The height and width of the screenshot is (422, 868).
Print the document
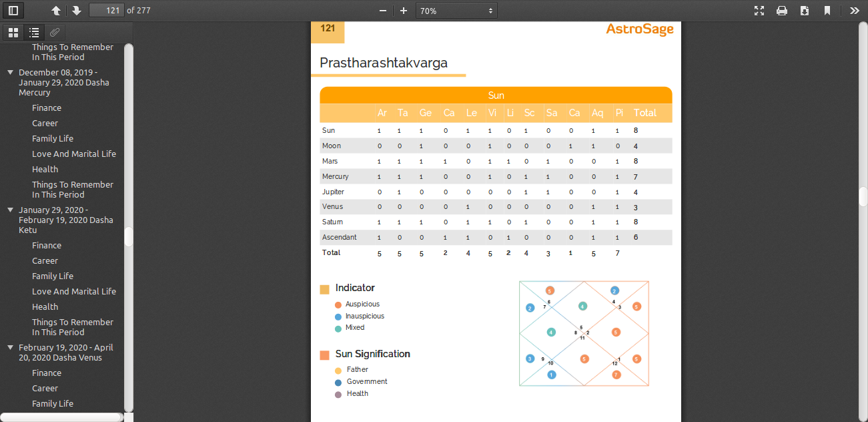tap(782, 11)
